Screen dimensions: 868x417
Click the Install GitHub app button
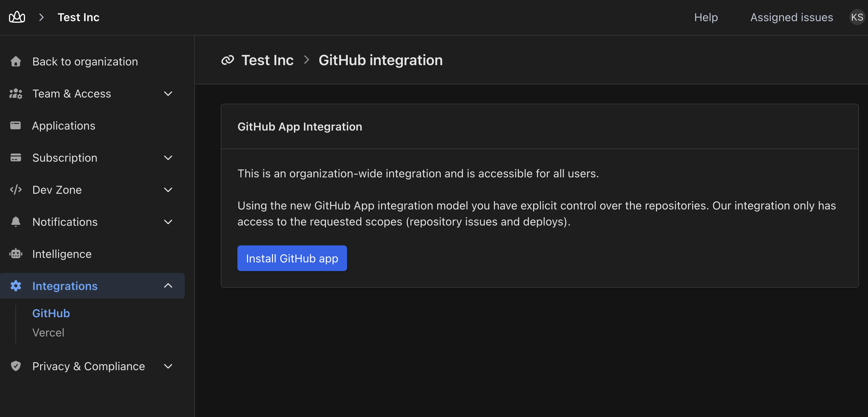coord(292,258)
